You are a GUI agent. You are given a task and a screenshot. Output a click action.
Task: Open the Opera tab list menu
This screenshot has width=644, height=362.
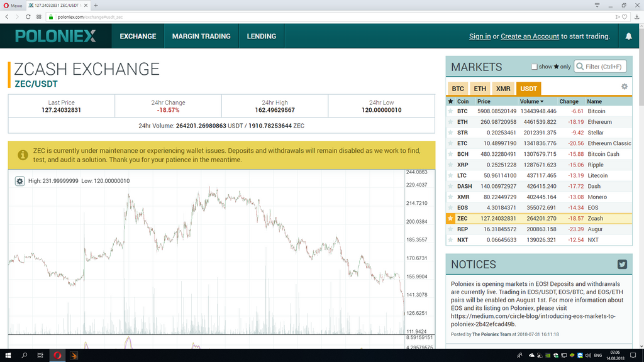597,5
